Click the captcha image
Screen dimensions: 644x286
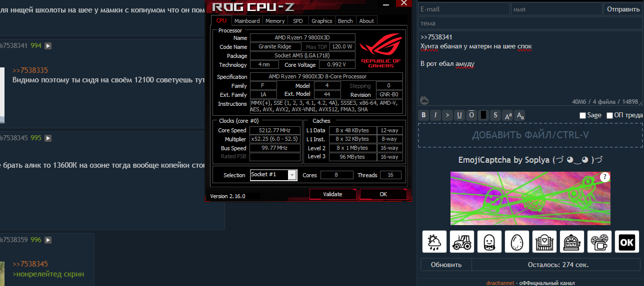[x=530, y=199]
